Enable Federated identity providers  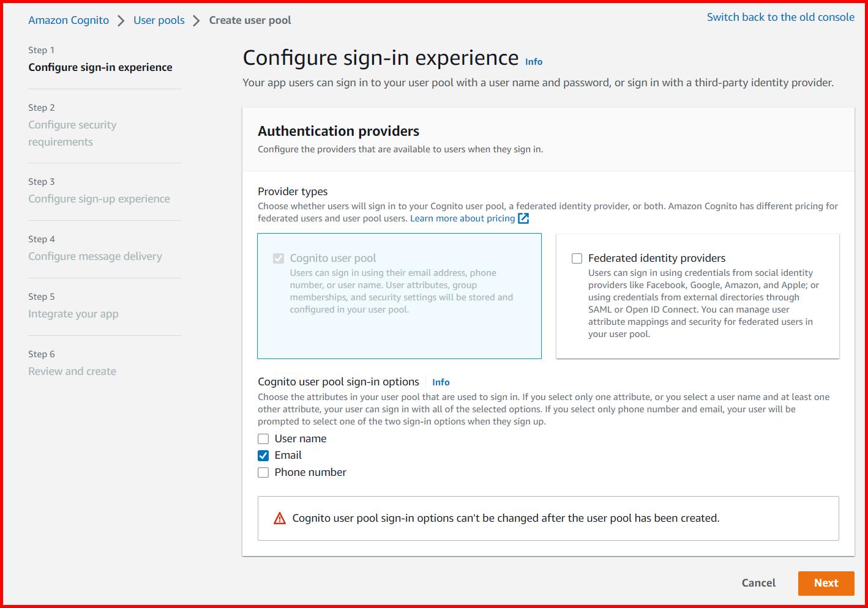[x=576, y=258]
